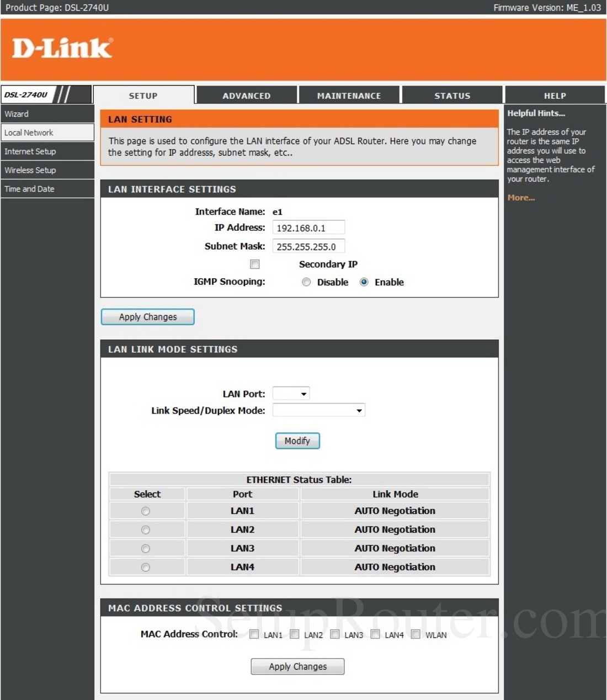Enable the Secondary IP checkbox
The height and width of the screenshot is (700, 607).
(x=255, y=264)
